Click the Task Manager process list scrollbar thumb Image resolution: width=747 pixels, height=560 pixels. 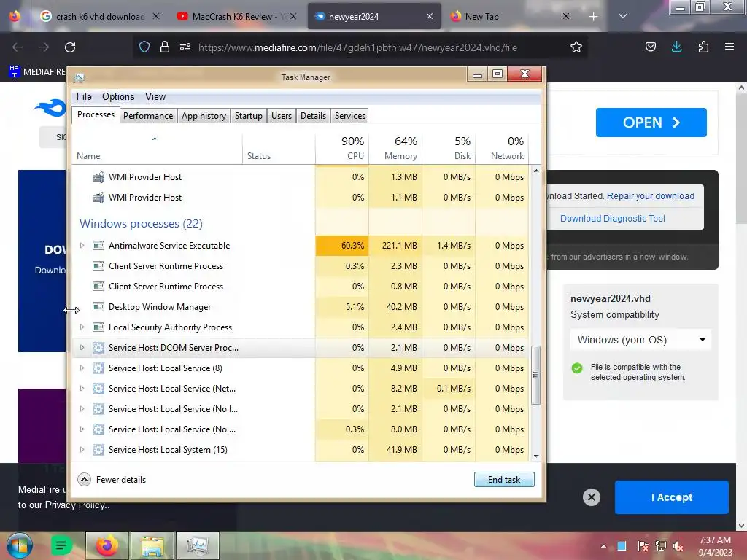coord(536,375)
